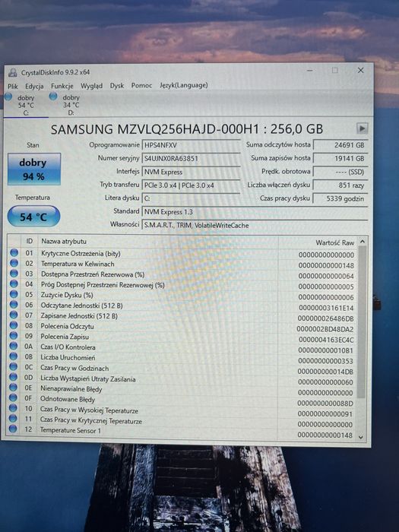
Task: Click status icon for Krytyczne Ostrzeżenia row
Action: [x=14, y=252]
